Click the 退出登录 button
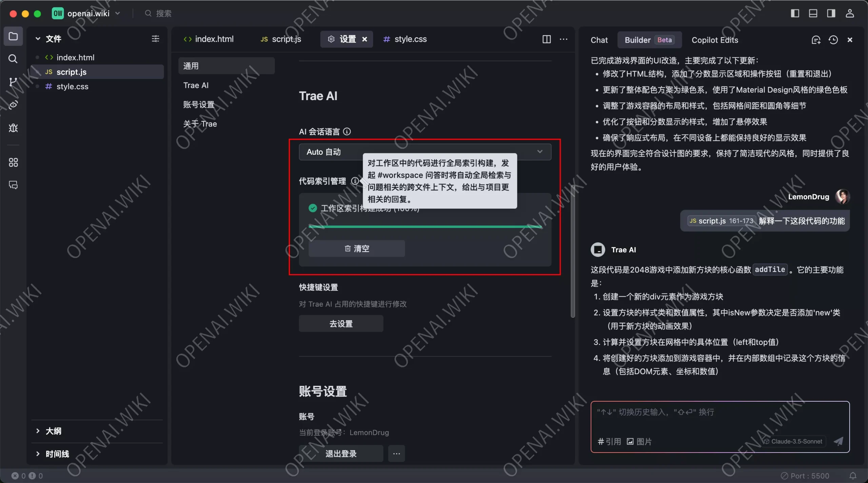Image resolution: width=868 pixels, height=483 pixels. click(x=341, y=453)
